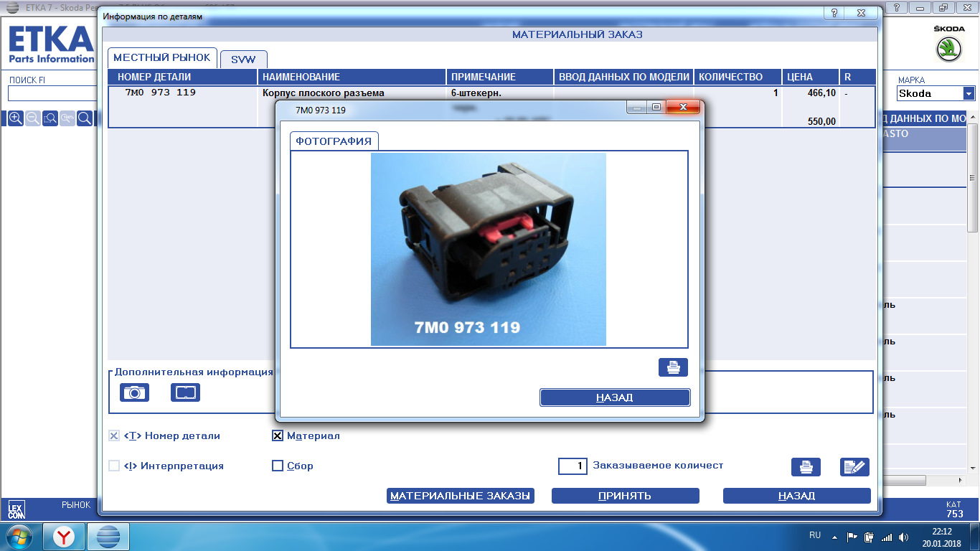Click the zoom out magnifier icon
Viewport: 980px width, 551px height.
pyautogui.click(x=32, y=118)
